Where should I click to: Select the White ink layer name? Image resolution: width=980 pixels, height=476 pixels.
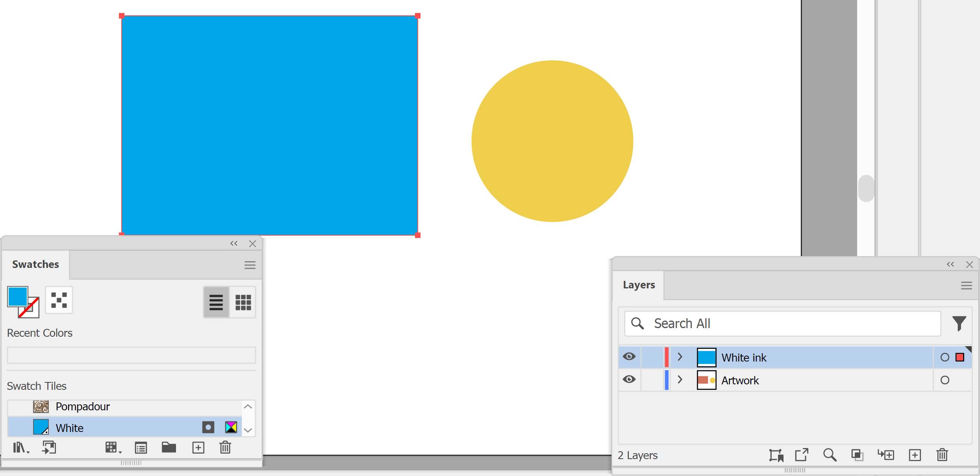click(744, 358)
